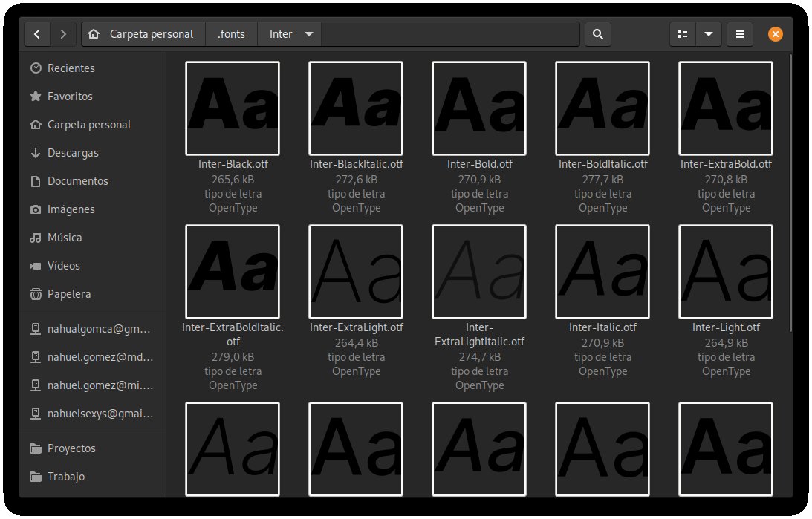The width and height of the screenshot is (812, 519).
Task: Click the document icon beside Documentos
Action: pos(36,181)
